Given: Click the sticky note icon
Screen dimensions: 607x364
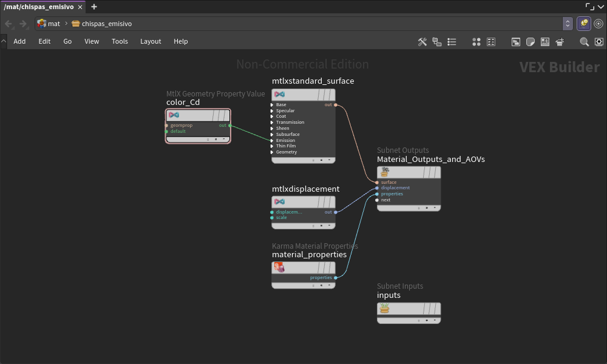Looking at the screenshot, I should coord(531,42).
